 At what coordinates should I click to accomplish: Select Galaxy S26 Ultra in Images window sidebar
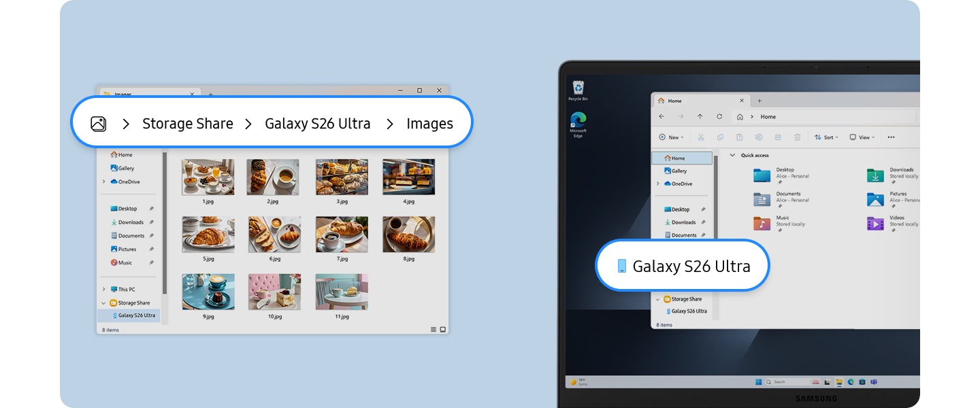129,316
